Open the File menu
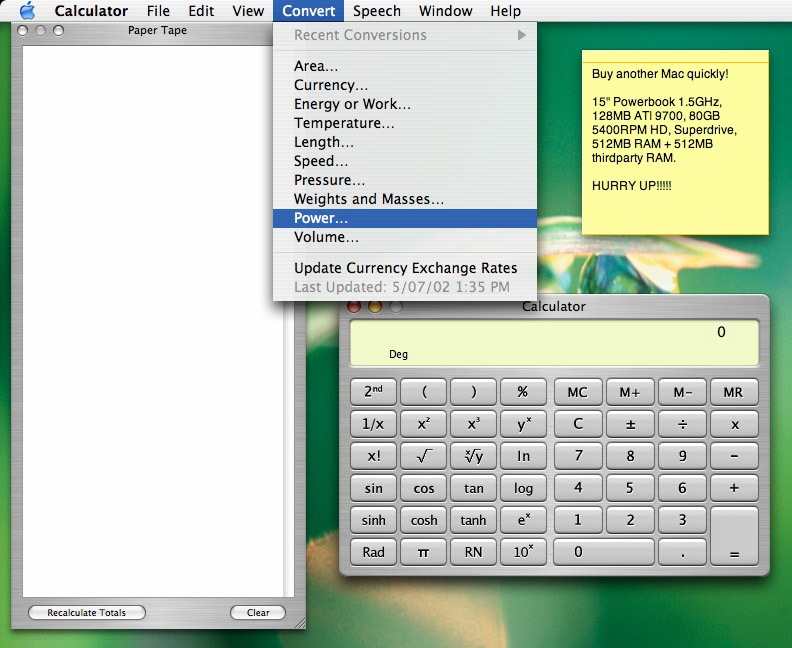 tap(158, 11)
